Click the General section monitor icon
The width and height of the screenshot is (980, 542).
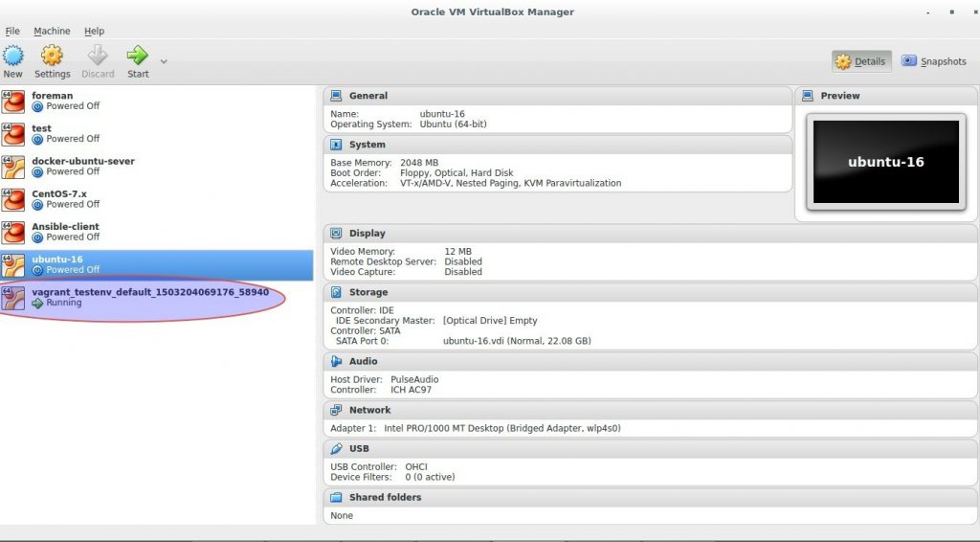click(336, 96)
